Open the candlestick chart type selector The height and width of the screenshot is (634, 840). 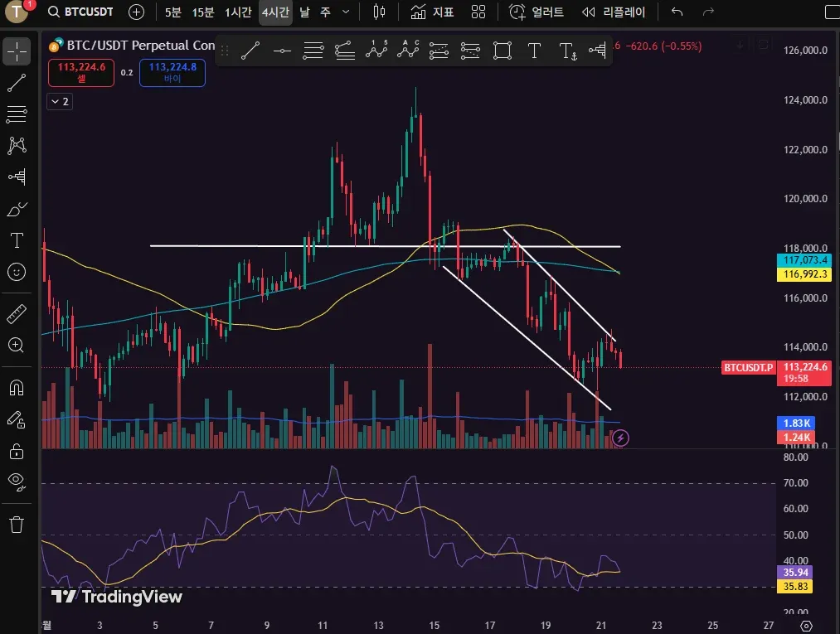(379, 12)
